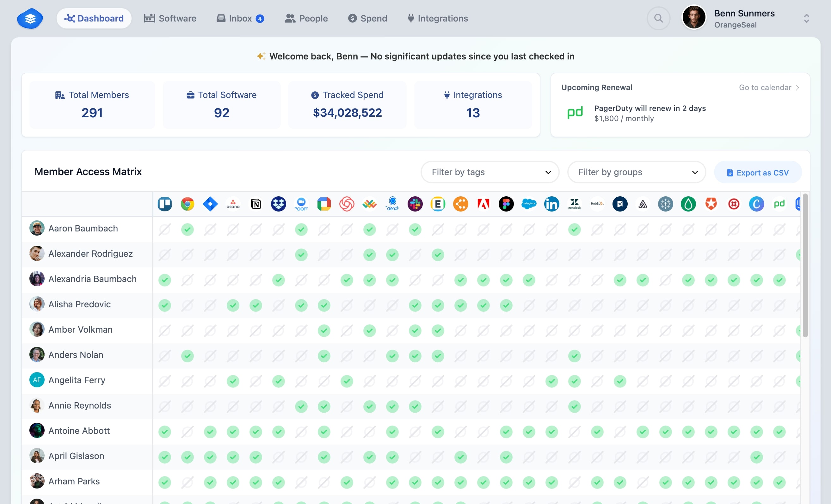Open the Salesforce column in the access matrix
831x504 pixels.
[529, 204]
